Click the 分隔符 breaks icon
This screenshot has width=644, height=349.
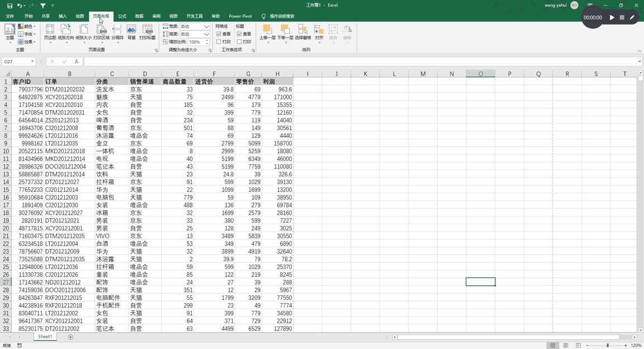coord(117,34)
